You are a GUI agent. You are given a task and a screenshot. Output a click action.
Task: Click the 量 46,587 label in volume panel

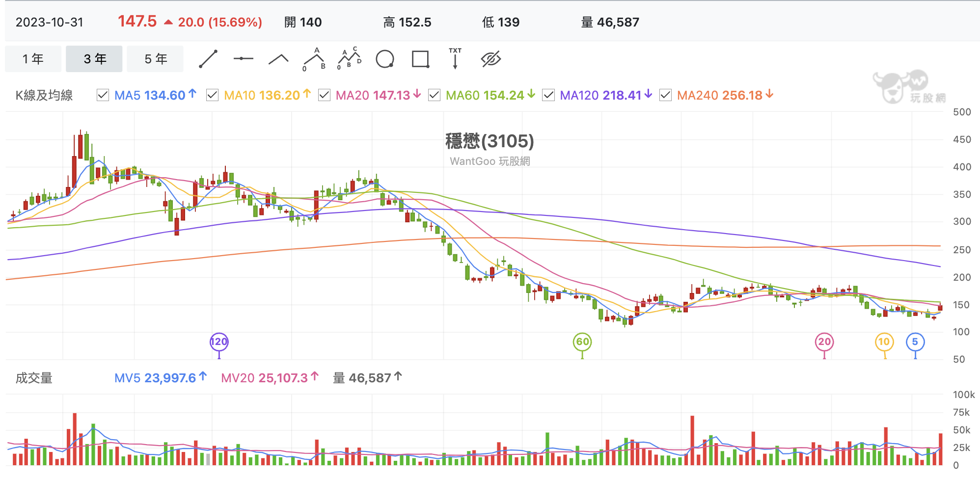tap(367, 378)
